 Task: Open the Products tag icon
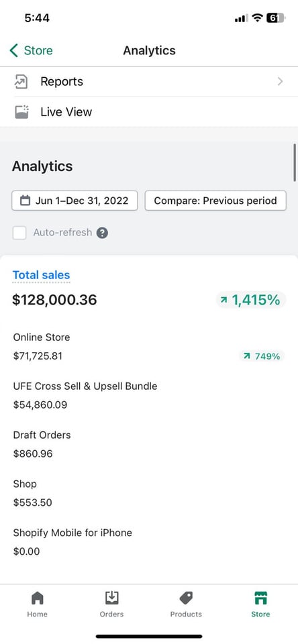click(x=186, y=598)
